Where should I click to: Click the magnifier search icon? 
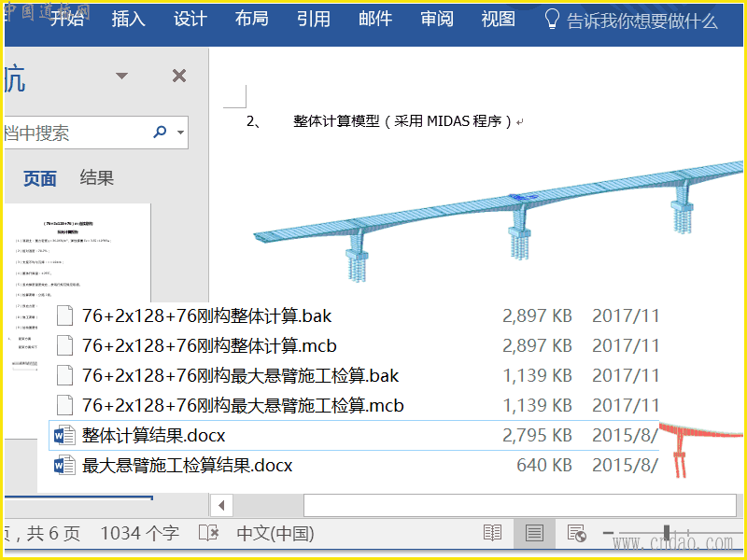coord(160,132)
